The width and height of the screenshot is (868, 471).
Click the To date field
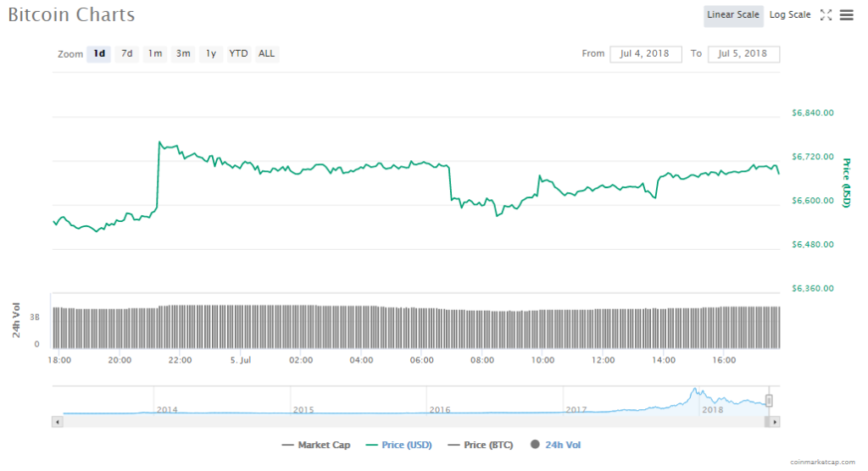coord(743,54)
